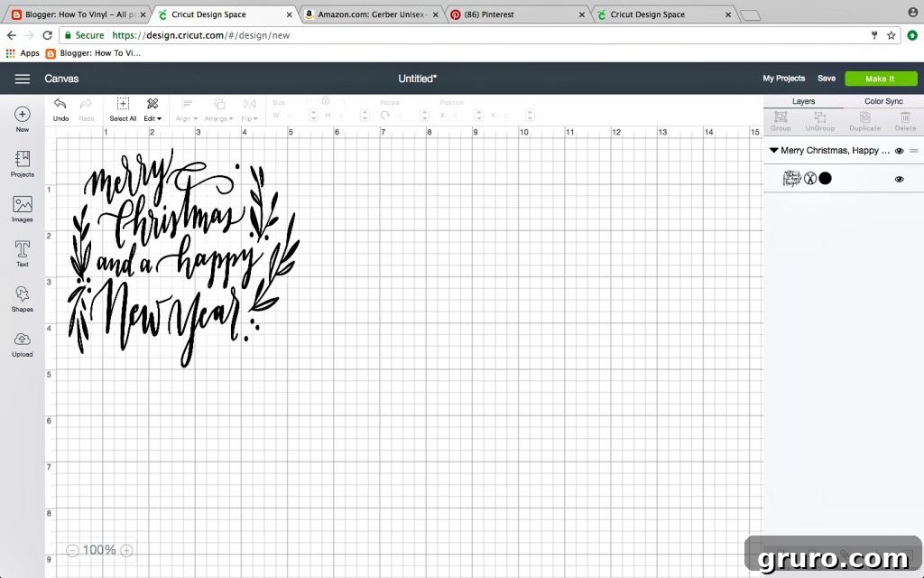Click the Width stepper arrows
This screenshot has width=924, height=578.
[x=313, y=115]
